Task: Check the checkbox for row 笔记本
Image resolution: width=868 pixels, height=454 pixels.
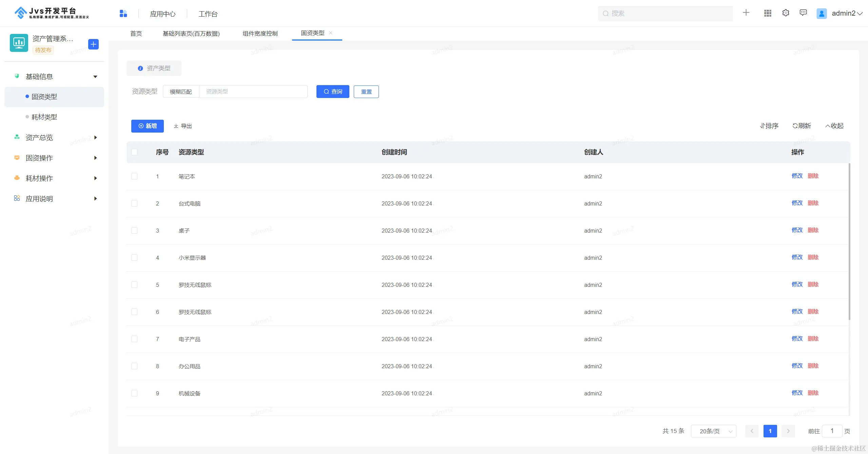Action: coord(134,176)
